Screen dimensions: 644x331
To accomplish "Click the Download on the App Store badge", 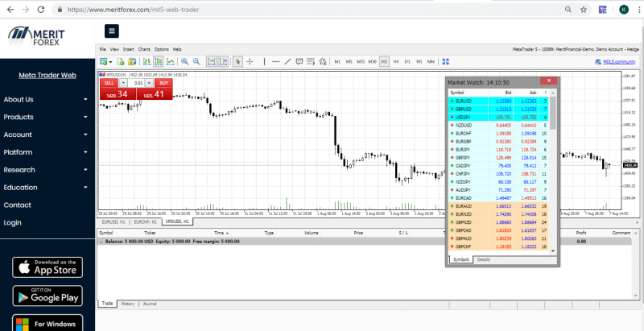I will (47, 267).
